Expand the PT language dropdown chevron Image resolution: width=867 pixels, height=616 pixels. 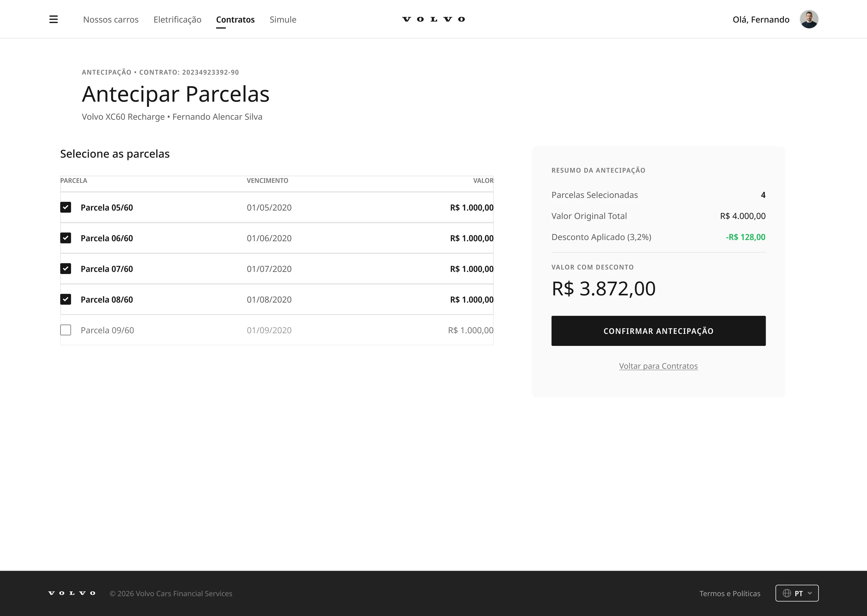point(810,593)
